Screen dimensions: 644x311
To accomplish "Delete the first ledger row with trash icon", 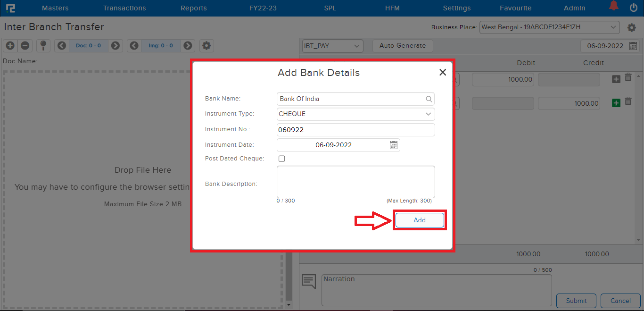I will [628, 78].
